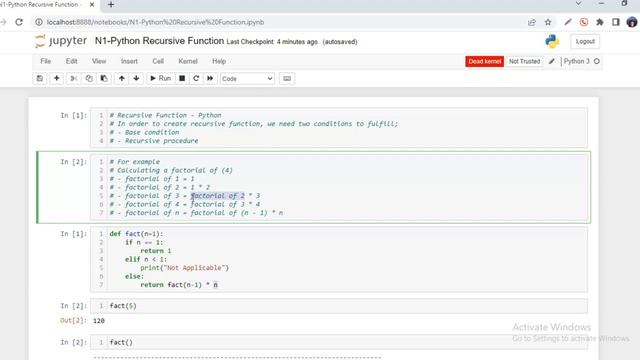Bookmark this page with star icon
This screenshot has width=640, height=360.
tap(548, 22)
